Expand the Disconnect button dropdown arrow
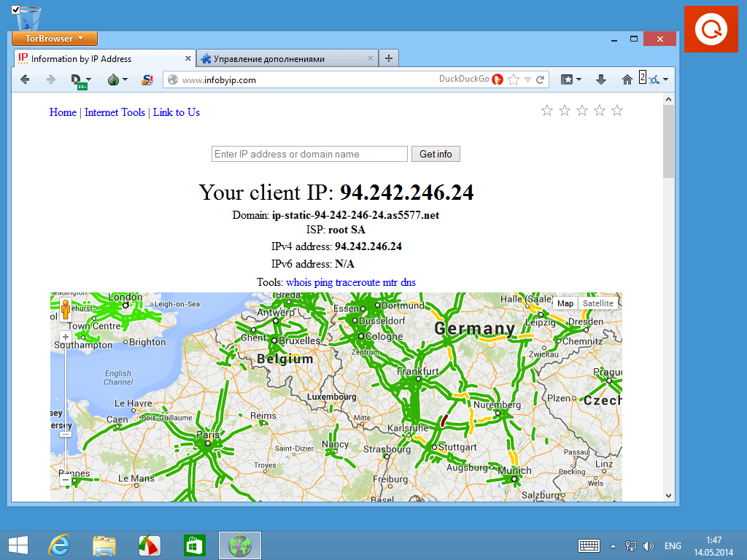747x560 pixels. [x=88, y=79]
